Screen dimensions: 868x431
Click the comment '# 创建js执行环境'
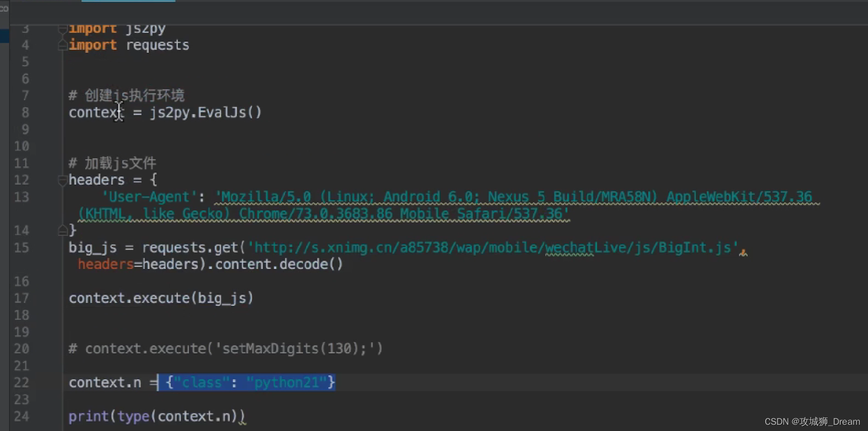coord(127,95)
